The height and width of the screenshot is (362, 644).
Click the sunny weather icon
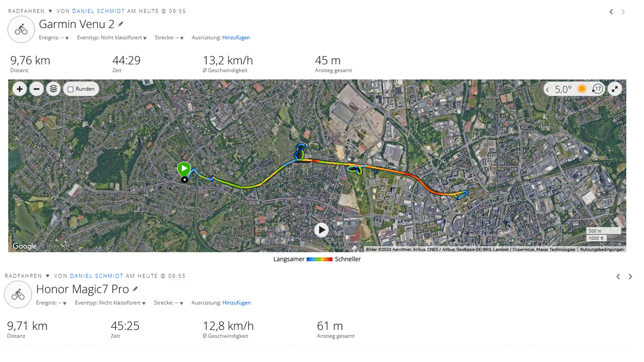(582, 89)
